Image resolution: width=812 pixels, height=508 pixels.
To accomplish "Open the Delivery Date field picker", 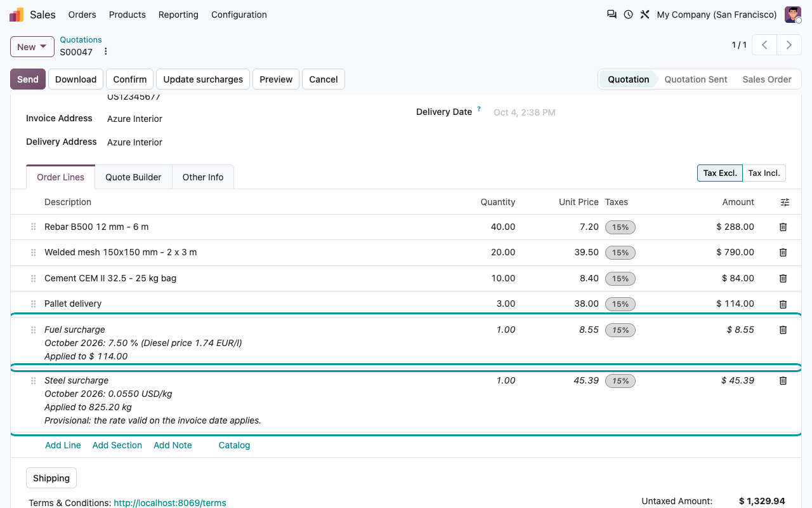I will point(524,112).
